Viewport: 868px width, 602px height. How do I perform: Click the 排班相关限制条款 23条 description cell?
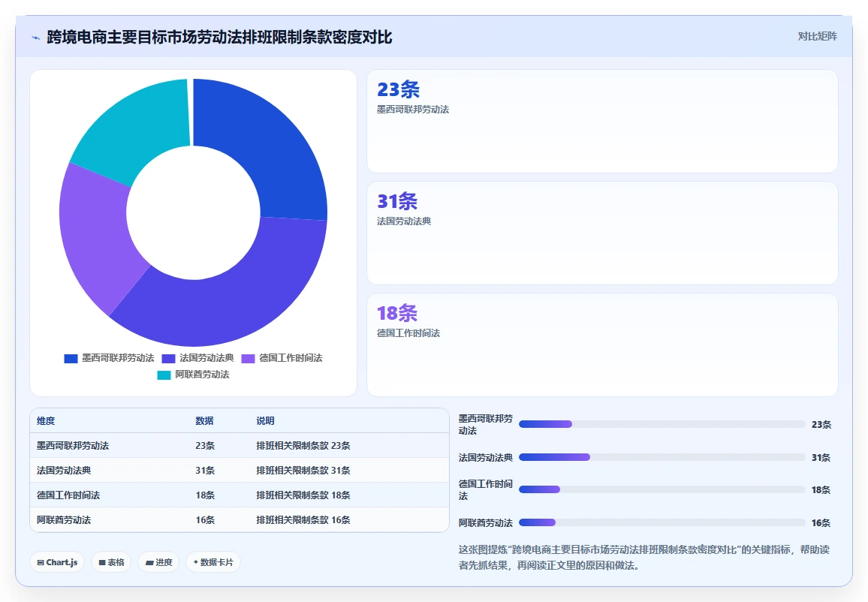pyautogui.click(x=303, y=445)
